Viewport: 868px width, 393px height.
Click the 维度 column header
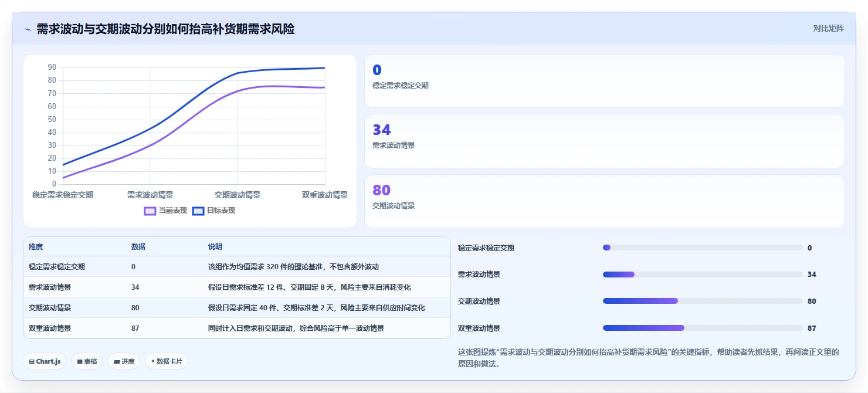click(x=36, y=247)
